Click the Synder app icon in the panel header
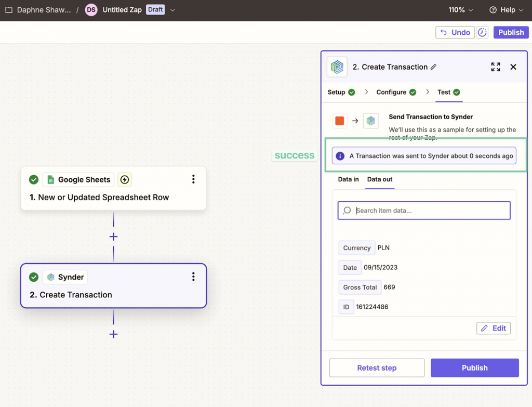532x407 pixels. click(x=337, y=67)
